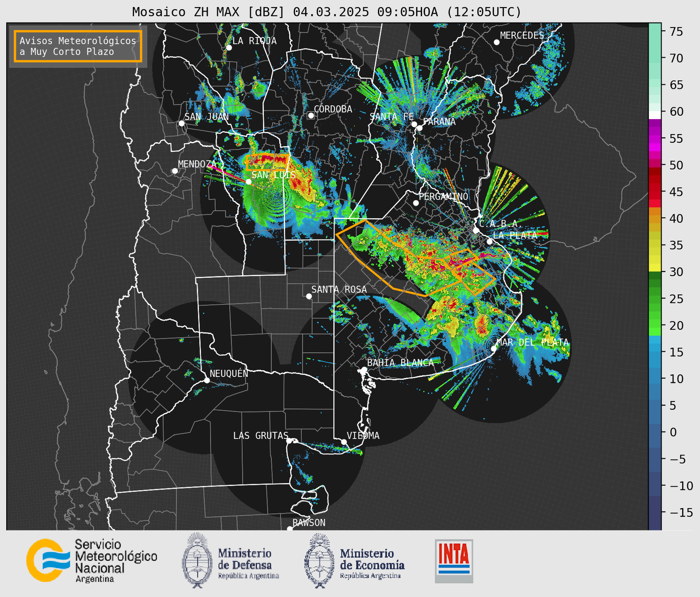The width and height of the screenshot is (700, 597).
Task: Click the INTA logo
Action: click(454, 561)
